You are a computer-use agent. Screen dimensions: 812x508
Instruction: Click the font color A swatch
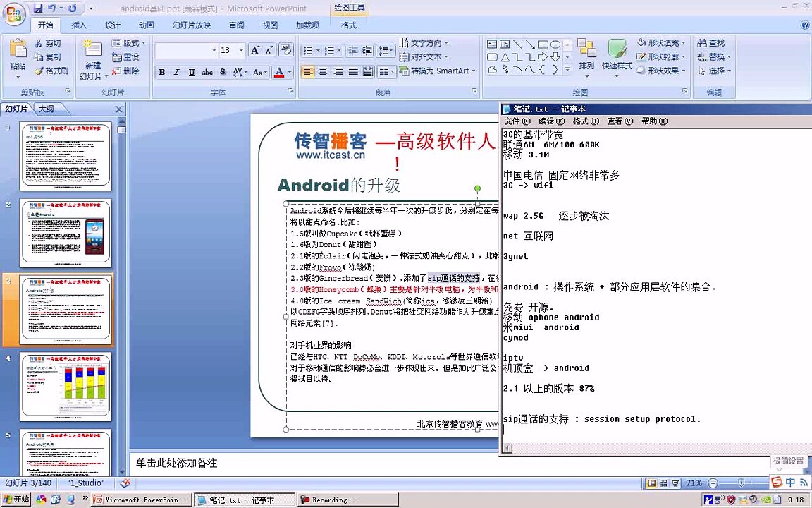(279, 72)
